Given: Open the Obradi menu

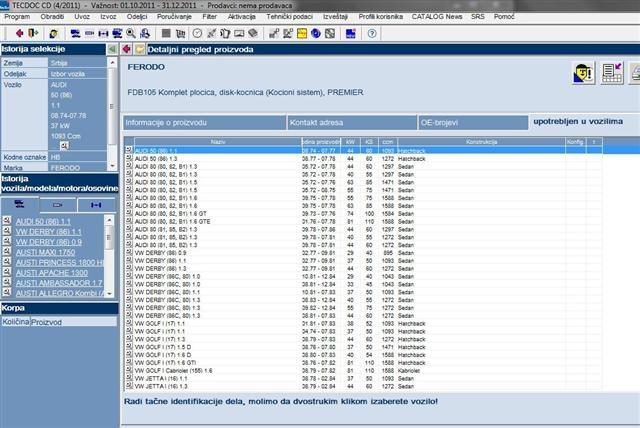Looking at the screenshot, I should pyautogui.click(x=52, y=17).
